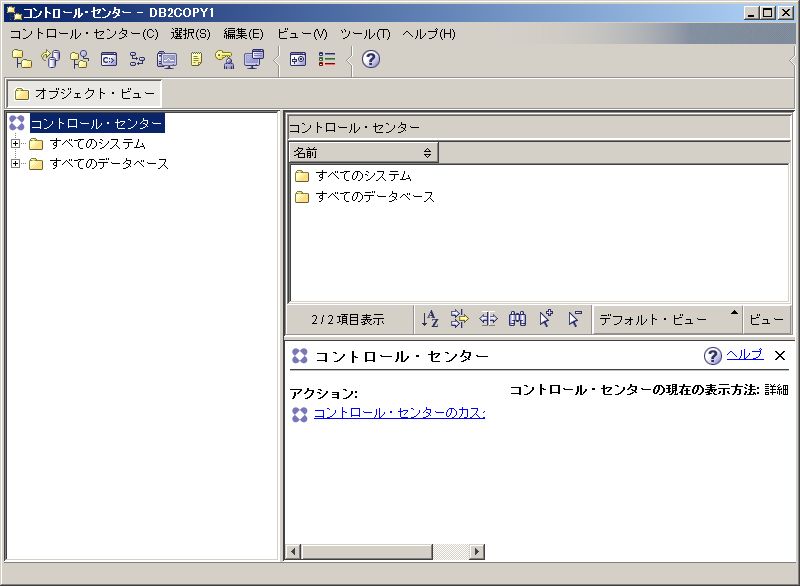
Task: Click the A-Z sort icon
Action: [430, 319]
